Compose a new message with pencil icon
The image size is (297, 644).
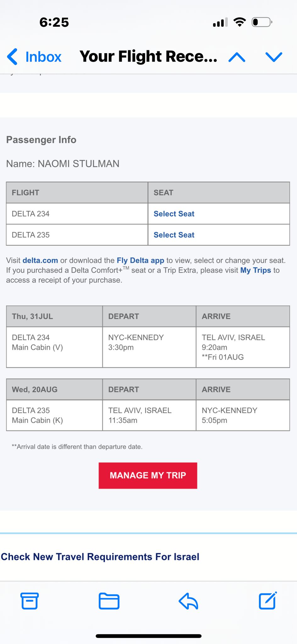point(268,601)
